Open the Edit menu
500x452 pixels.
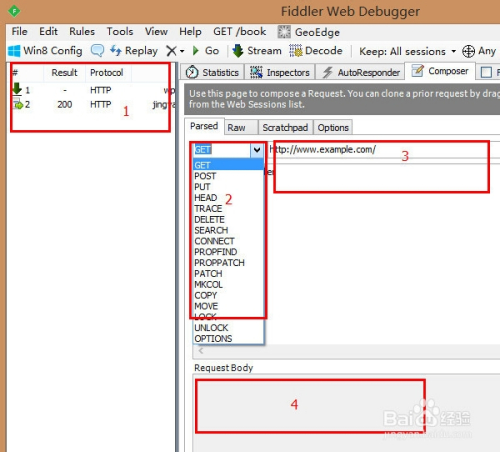[48, 32]
